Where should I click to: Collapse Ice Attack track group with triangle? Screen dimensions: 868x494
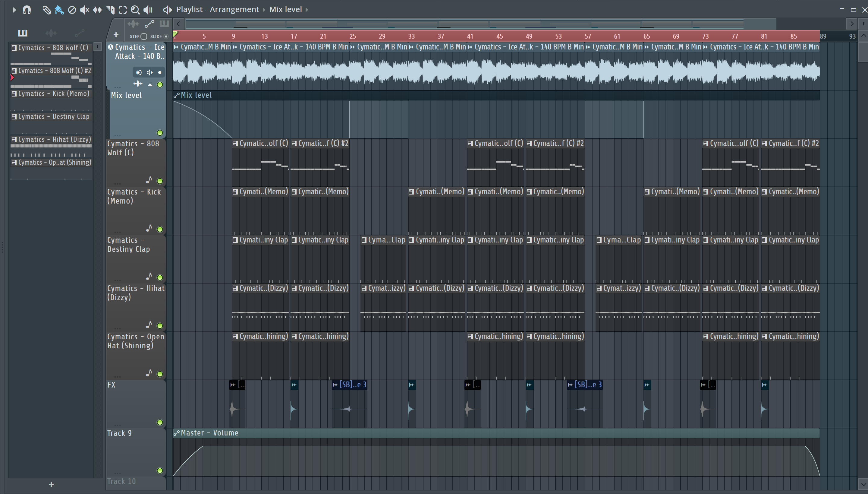[x=150, y=84]
